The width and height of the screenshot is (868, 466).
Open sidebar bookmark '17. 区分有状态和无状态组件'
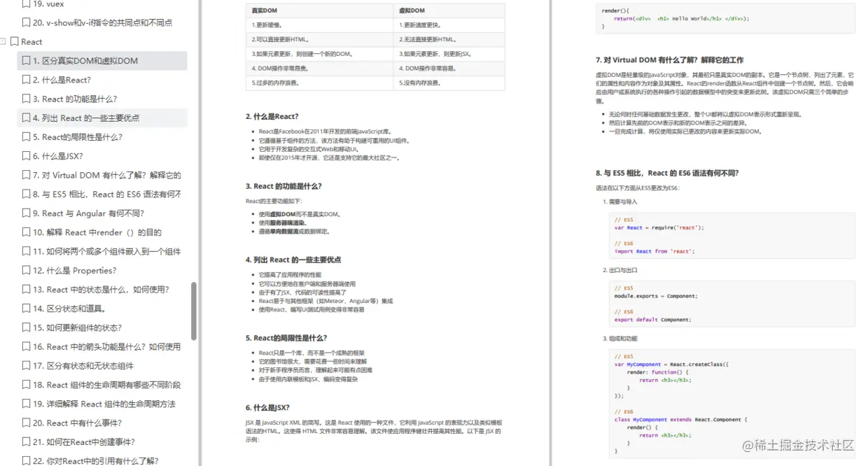point(101,365)
